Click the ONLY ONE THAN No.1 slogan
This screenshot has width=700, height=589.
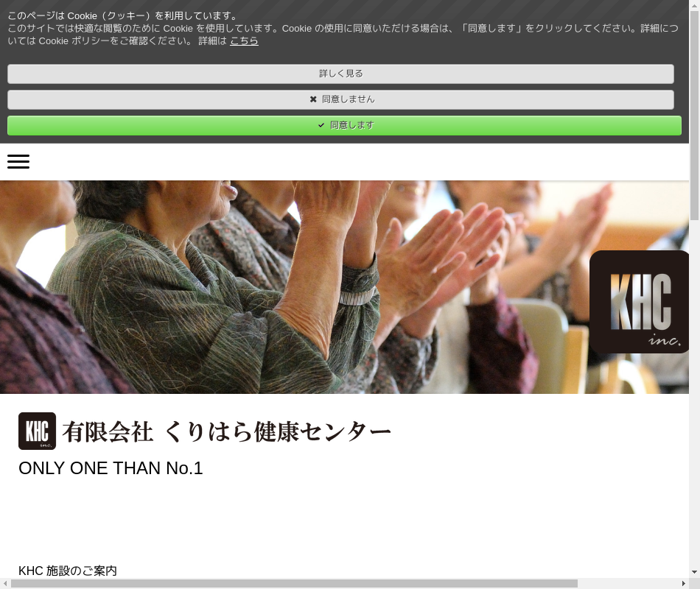pyautogui.click(x=111, y=468)
